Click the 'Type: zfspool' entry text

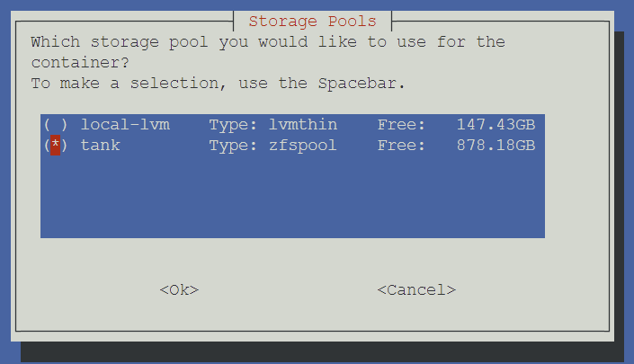point(272,146)
